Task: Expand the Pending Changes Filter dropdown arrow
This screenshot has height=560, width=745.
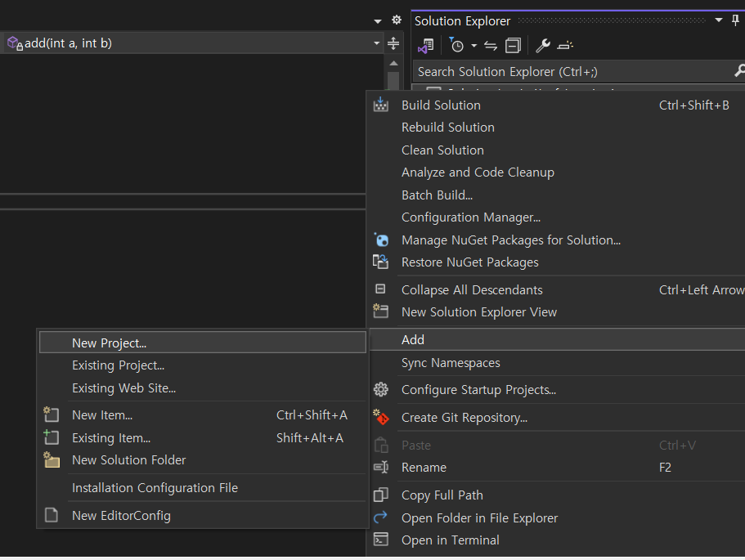Action: [473, 46]
